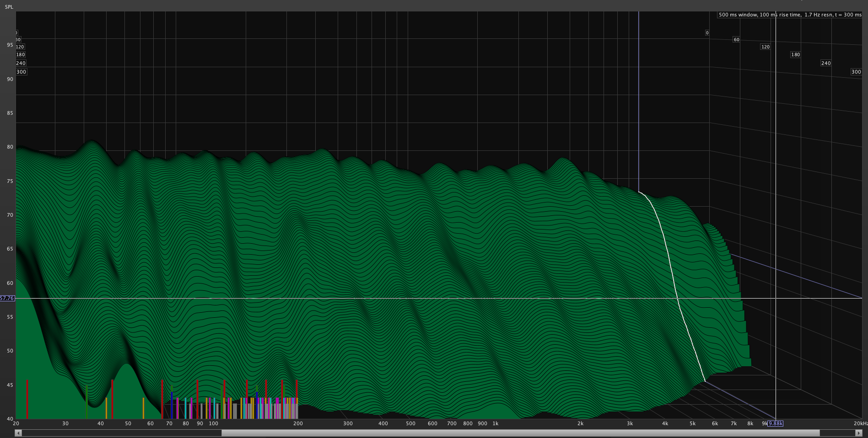This screenshot has width=868, height=438.
Task: Click the "65" label on the SPL axis
Action: point(10,249)
